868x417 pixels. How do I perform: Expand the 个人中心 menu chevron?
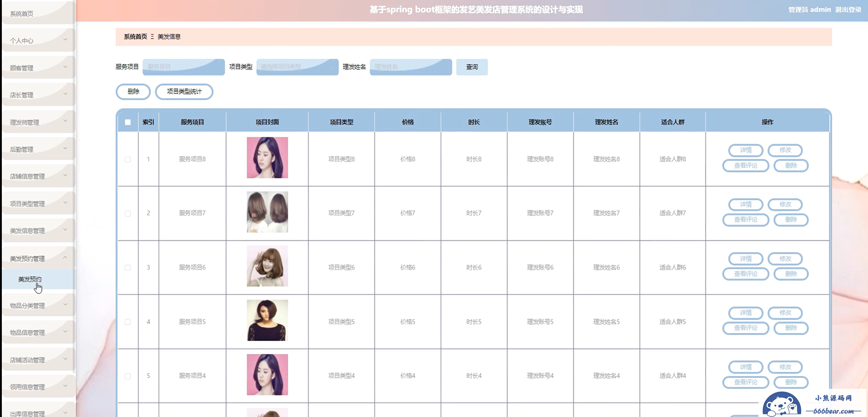(x=65, y=40)
